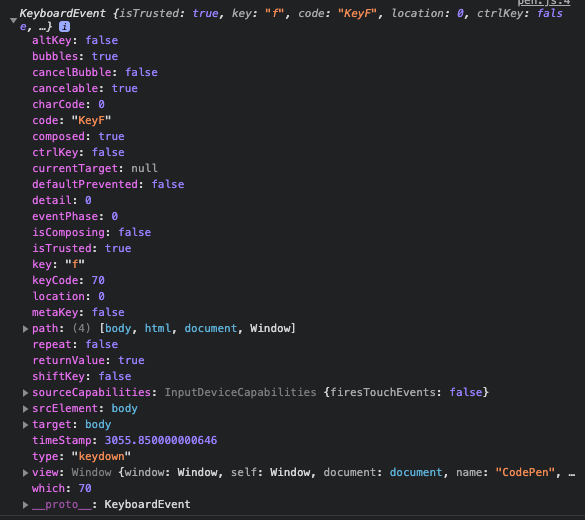Expand the target property
585x520 pixels.
[x=25, y=425]
